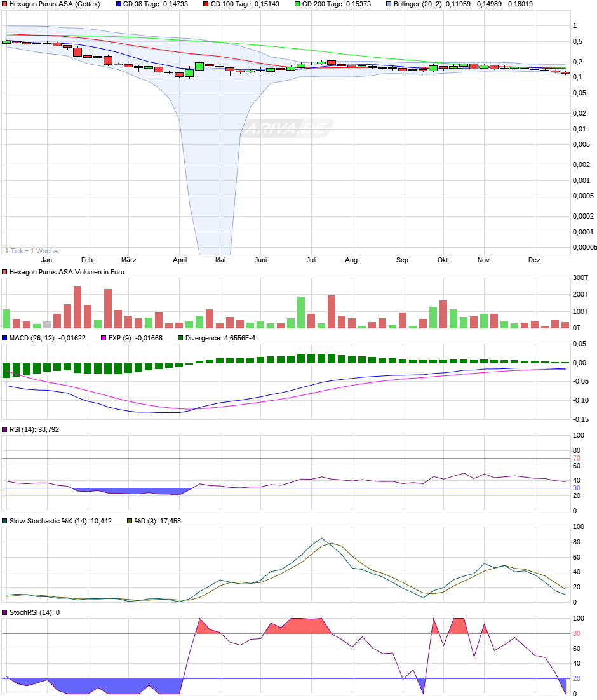This screenshot has width=597, height=700.
Task: Click the red Hexagon Purus ASA legend swatch
Action: coord(4,4)
